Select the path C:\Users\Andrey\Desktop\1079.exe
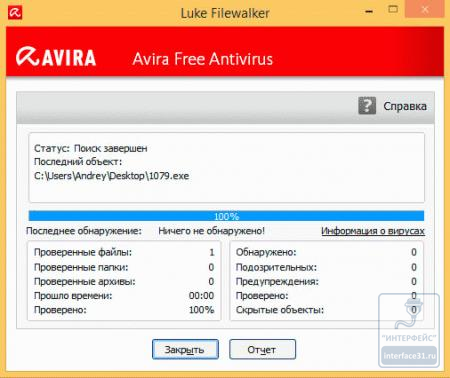 [x=112, y=176]
